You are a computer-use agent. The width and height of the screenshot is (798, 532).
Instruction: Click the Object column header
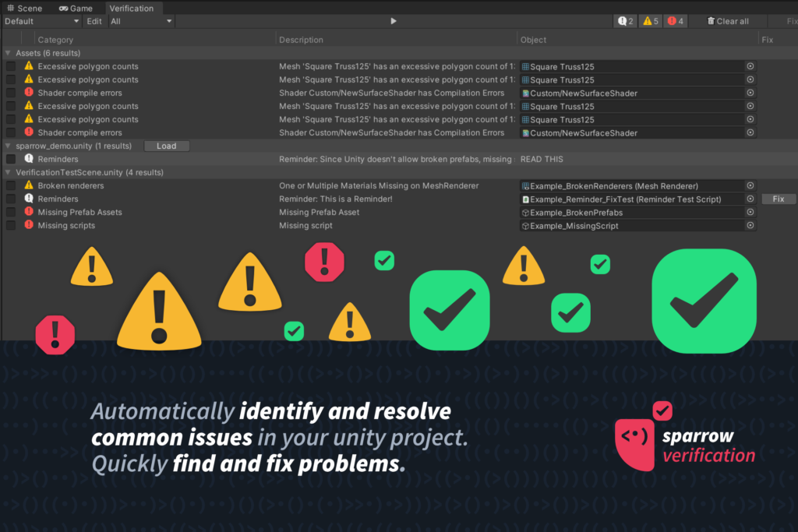click(x=533, y=40)
